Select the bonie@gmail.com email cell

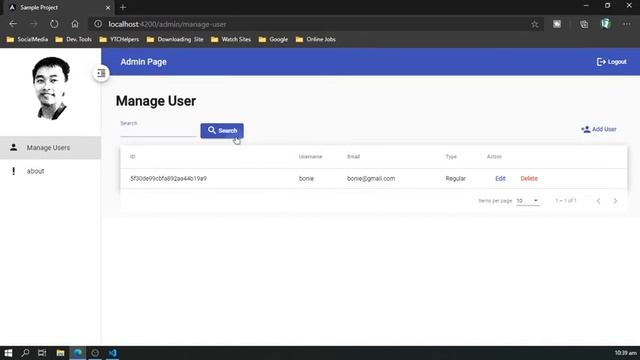click(x=371, y=178)
